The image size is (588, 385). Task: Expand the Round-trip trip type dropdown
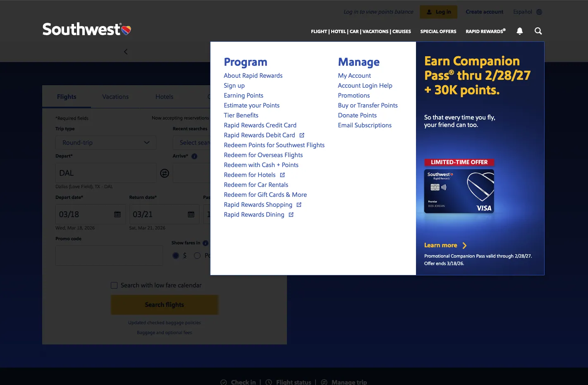pyautogui.click(x=106, y=143)
